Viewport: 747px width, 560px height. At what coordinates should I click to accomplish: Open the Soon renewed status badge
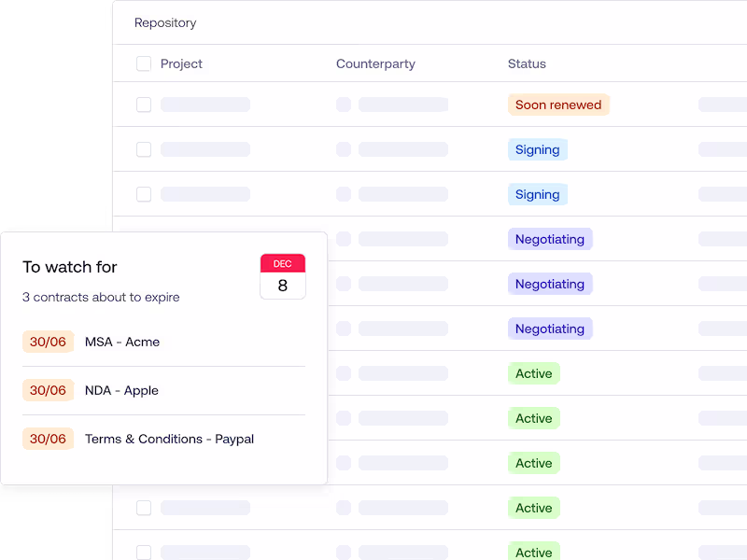[558, 105]
